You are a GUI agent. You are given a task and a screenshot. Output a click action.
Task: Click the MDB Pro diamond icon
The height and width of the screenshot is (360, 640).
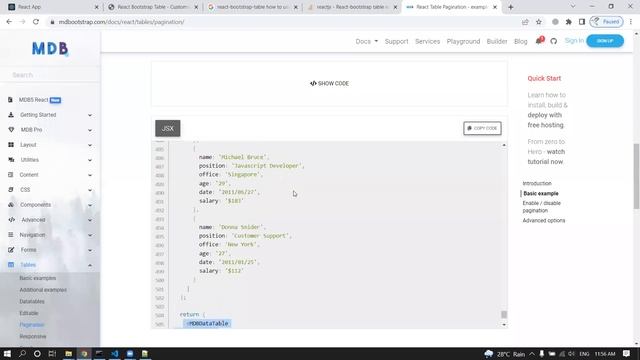pos(11,130)
